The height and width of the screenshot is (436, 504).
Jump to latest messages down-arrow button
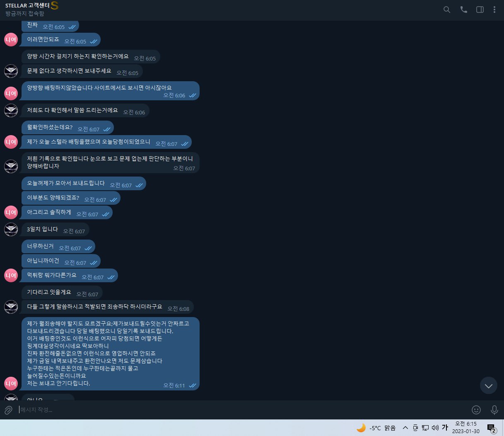click(x=488, y=385)
